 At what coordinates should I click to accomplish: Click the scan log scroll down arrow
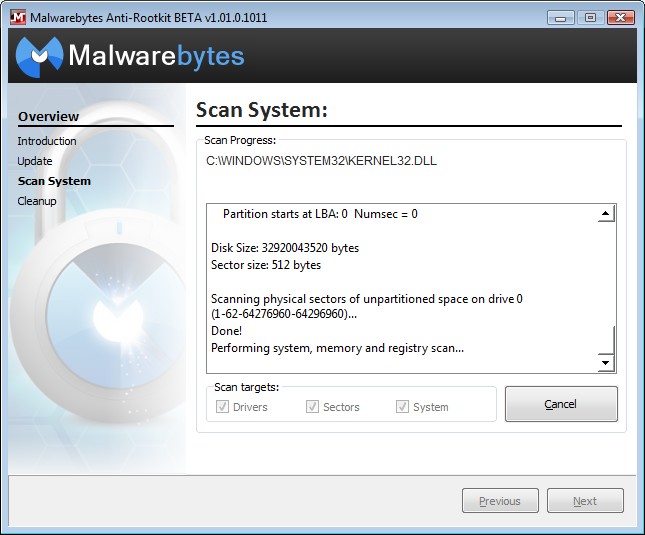pyautogui.click(x=606, y=363)
